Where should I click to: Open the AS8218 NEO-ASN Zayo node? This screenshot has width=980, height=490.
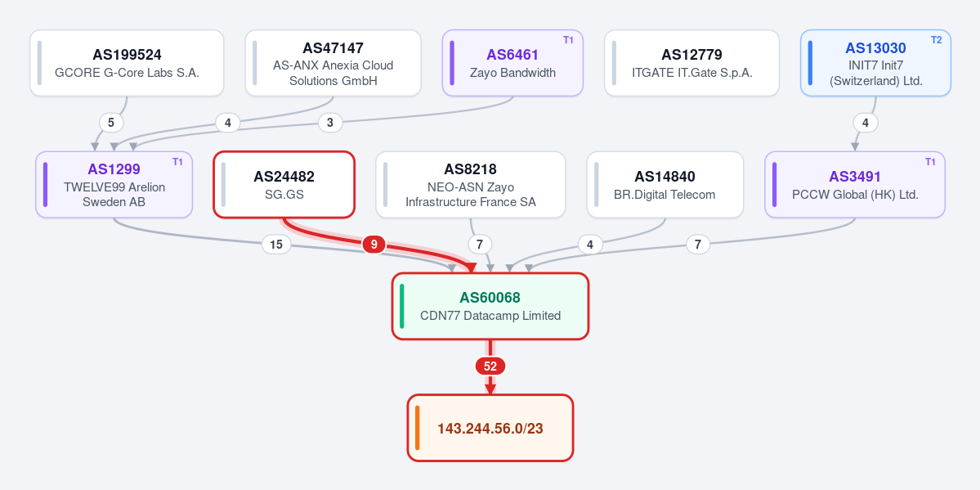click(471, 185)
